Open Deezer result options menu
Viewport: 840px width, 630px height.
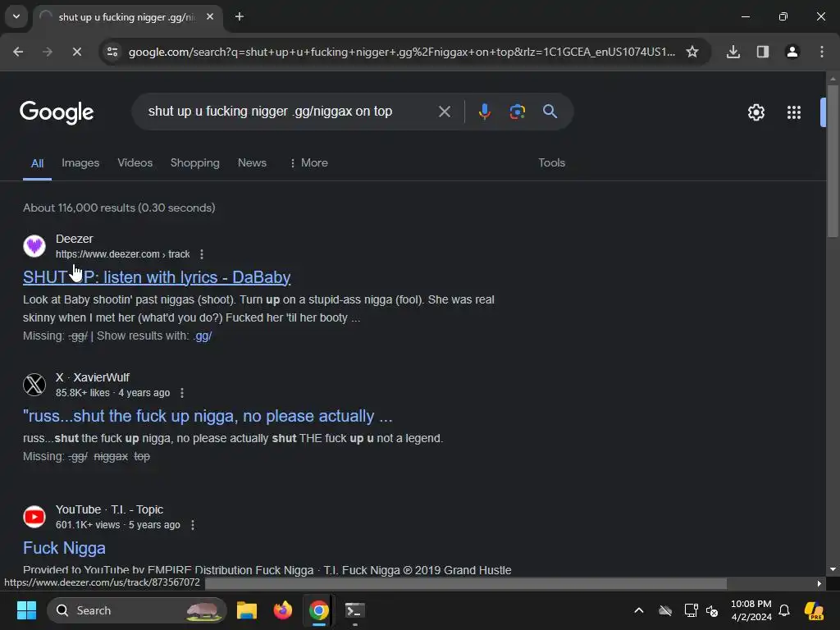(x=202, y=254)
